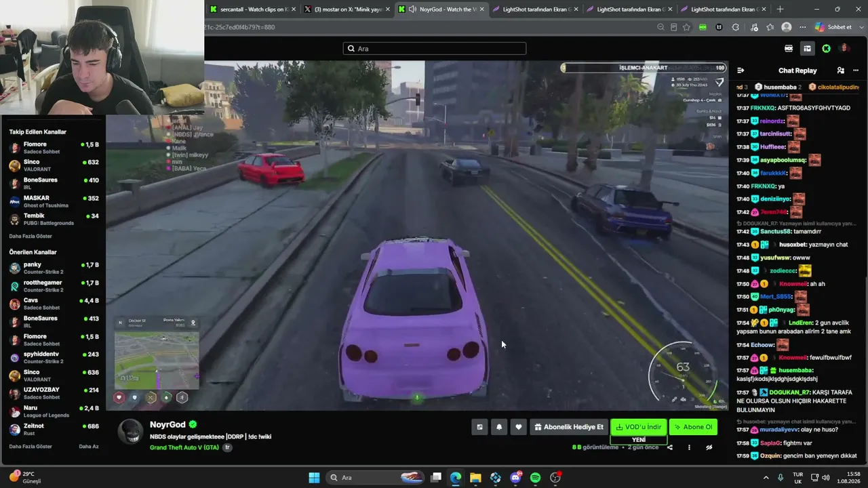This screenshot has height=488, width=868.
Task: Click the VOD'u İndir download button
Action: click(x=639, y=427)
